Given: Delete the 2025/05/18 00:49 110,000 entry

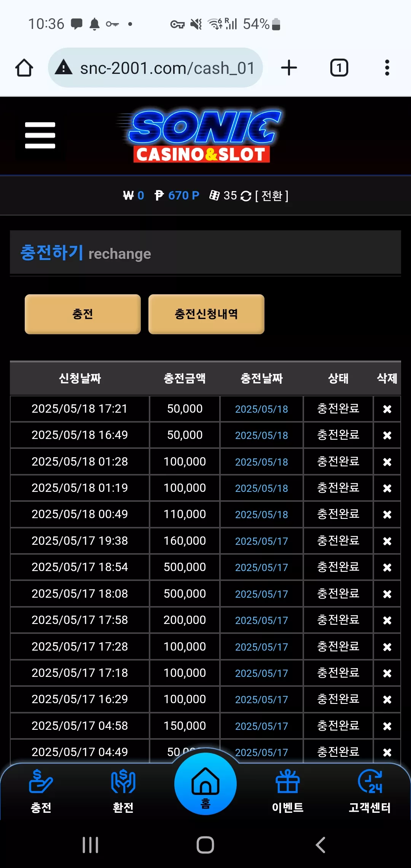Looking at the screenshot, I should tap(387, 514).
